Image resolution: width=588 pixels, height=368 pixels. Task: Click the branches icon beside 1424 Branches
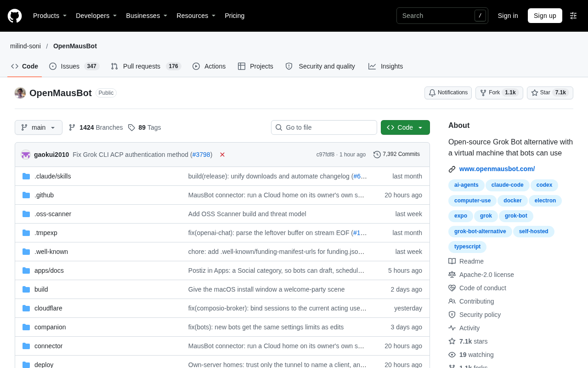(x=72, y=127)
